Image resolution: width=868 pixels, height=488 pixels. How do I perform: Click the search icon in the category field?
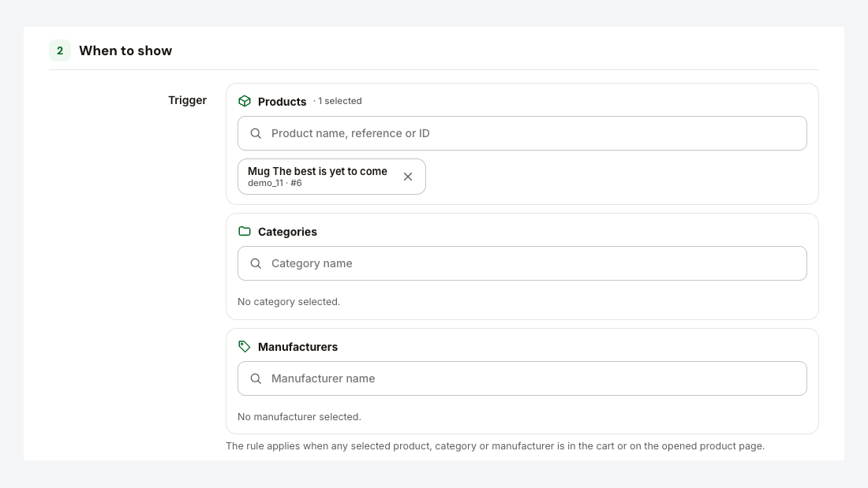tap(256, 263)
